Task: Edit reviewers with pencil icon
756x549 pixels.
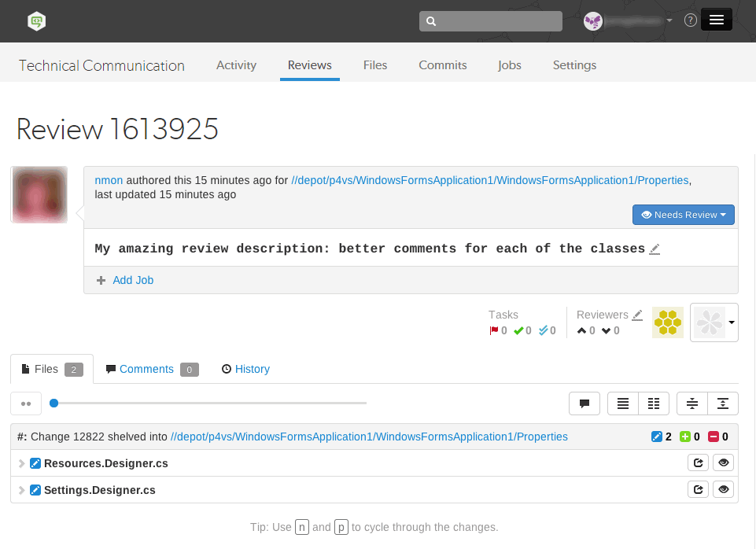Action: (637, 315)
